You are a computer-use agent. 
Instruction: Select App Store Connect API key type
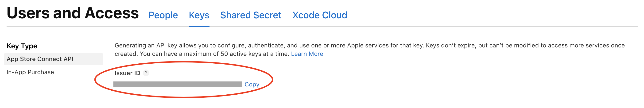pyautogui.click(x=54, y=59)
